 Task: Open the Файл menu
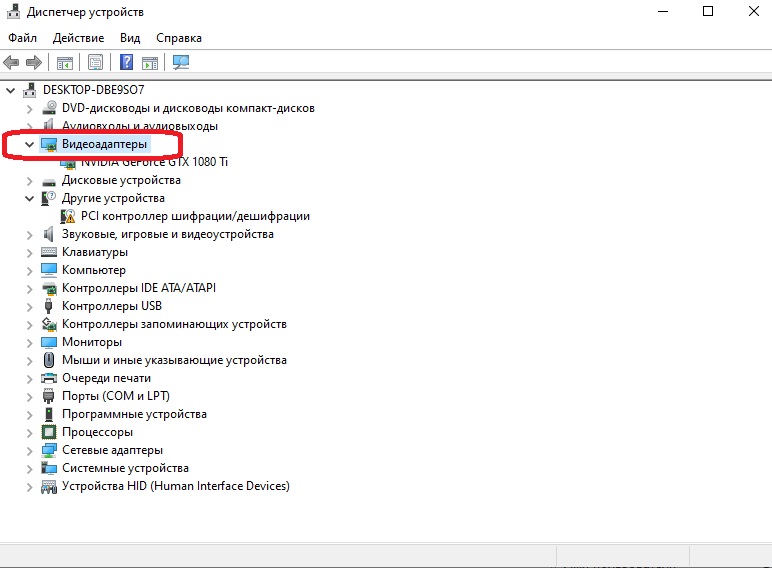(x=22, y=38)
